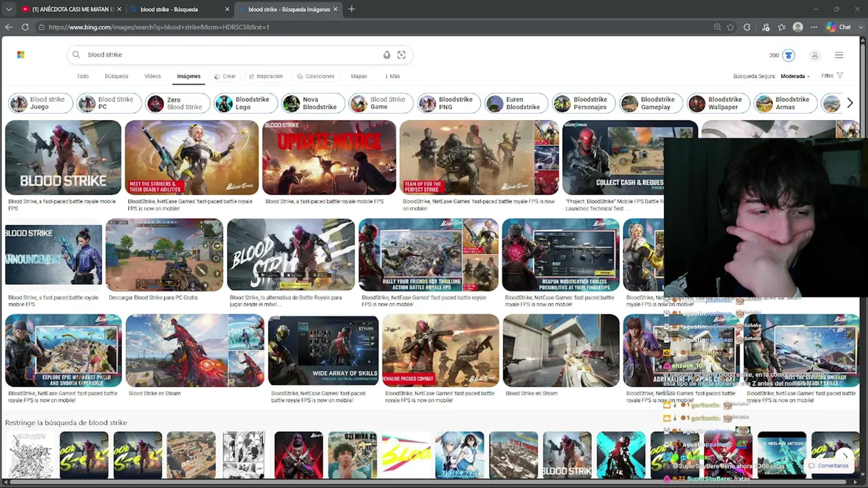Open visual search camera icon
Image resolution: width=868 pixels, height=488 pixels.
point(401,55)
